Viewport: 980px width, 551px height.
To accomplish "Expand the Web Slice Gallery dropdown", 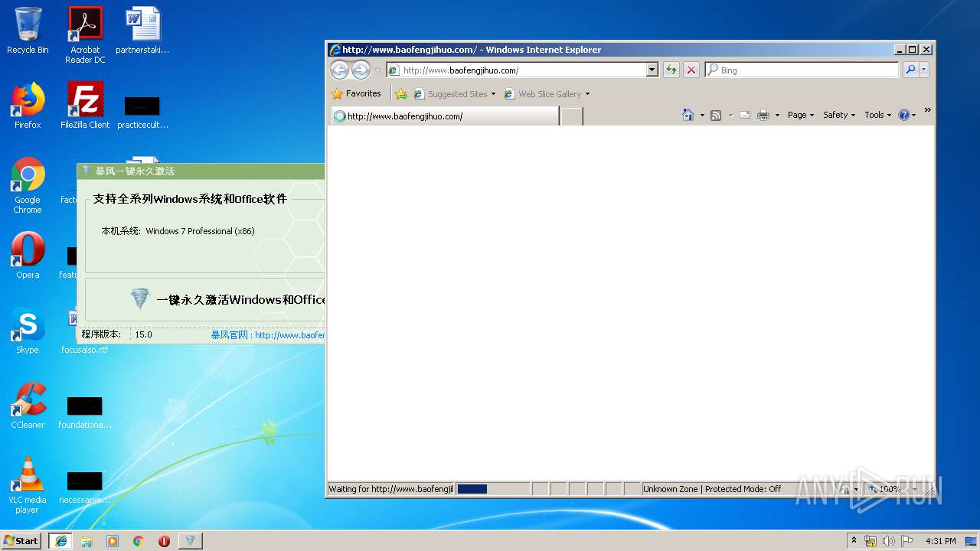I will click(x=587, y=94).
